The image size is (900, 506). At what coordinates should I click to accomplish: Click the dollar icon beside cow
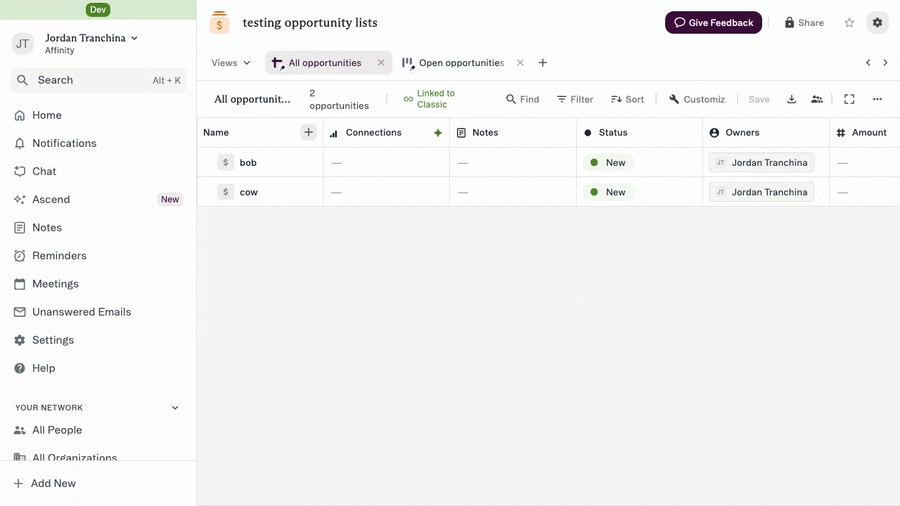(225, 192)
